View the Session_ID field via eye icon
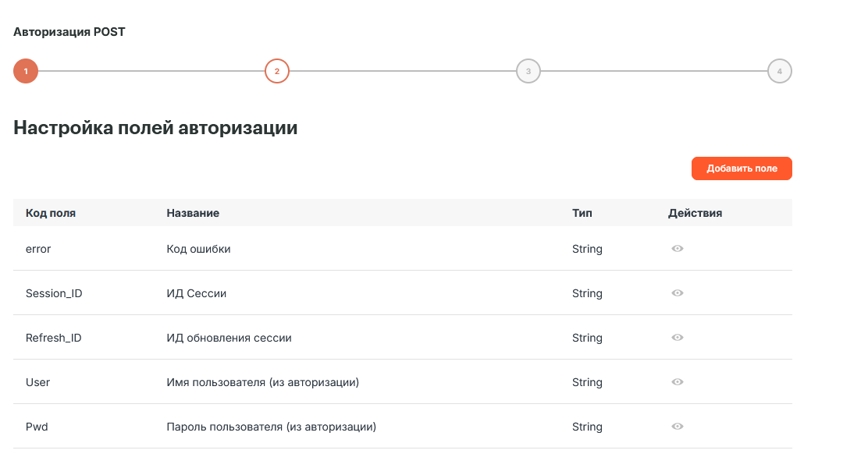 tap(677, 292)
